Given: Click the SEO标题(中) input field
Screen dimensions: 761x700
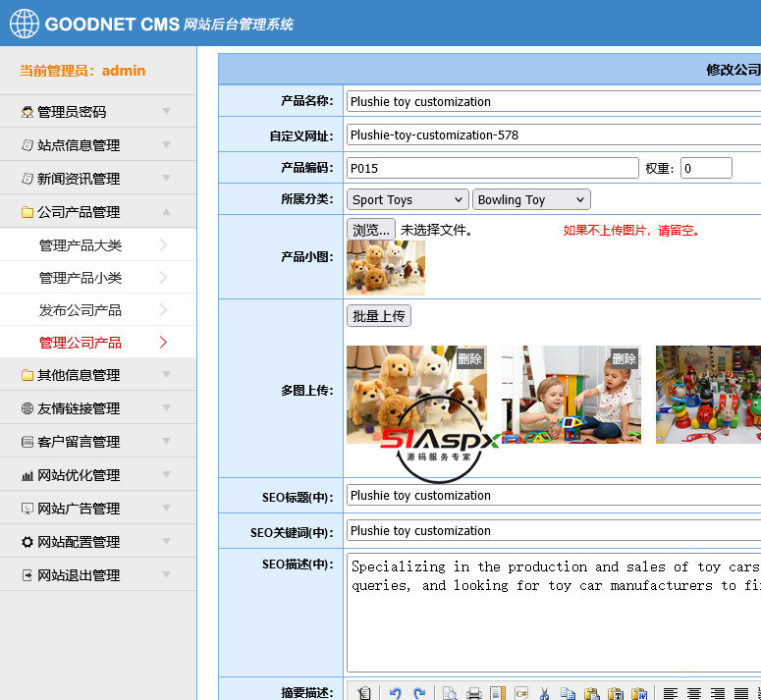Looking at the screenshot, I should point(554,495).
